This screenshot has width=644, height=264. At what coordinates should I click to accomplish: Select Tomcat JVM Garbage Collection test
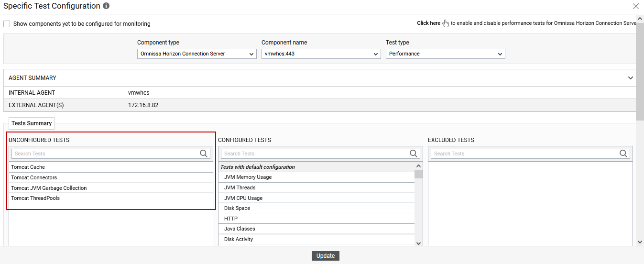pyautogui.click(x=111, y=188)
